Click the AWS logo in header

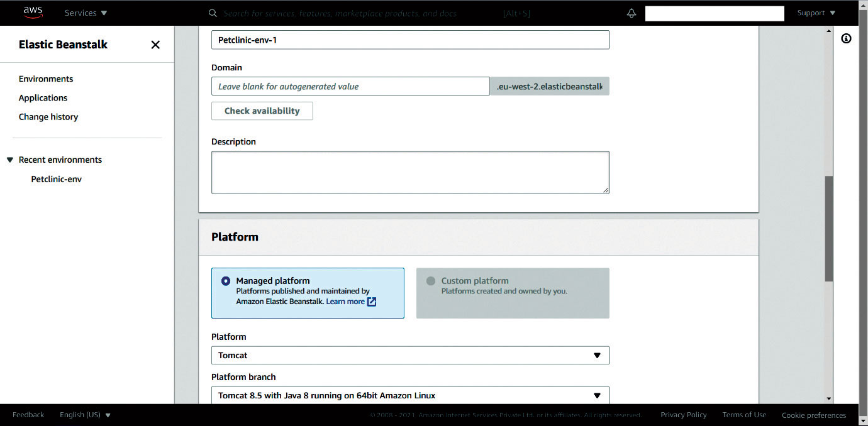pyautogui.click(x=33, y=13)
